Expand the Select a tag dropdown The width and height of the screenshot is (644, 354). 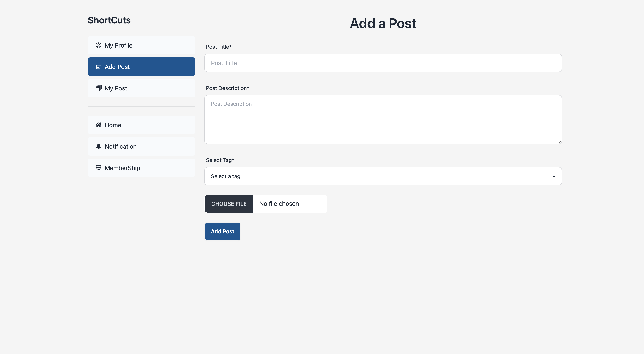point(383,176)
